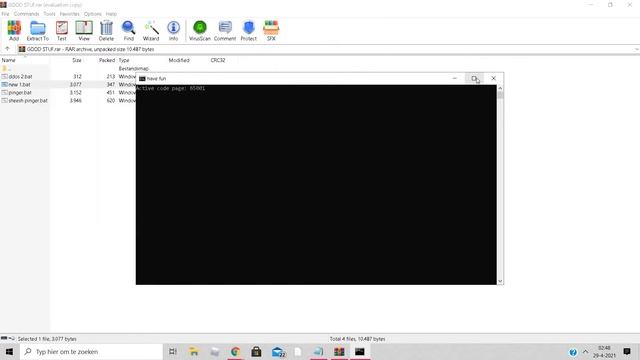
Task: Click the taskbar clock and date
Action: coord(604,352)
